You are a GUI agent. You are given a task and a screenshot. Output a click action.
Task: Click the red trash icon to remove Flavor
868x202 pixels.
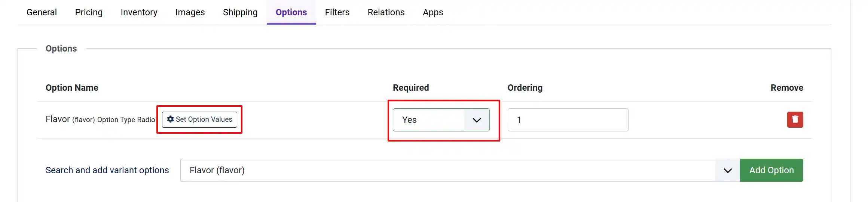tap(795, 119)
